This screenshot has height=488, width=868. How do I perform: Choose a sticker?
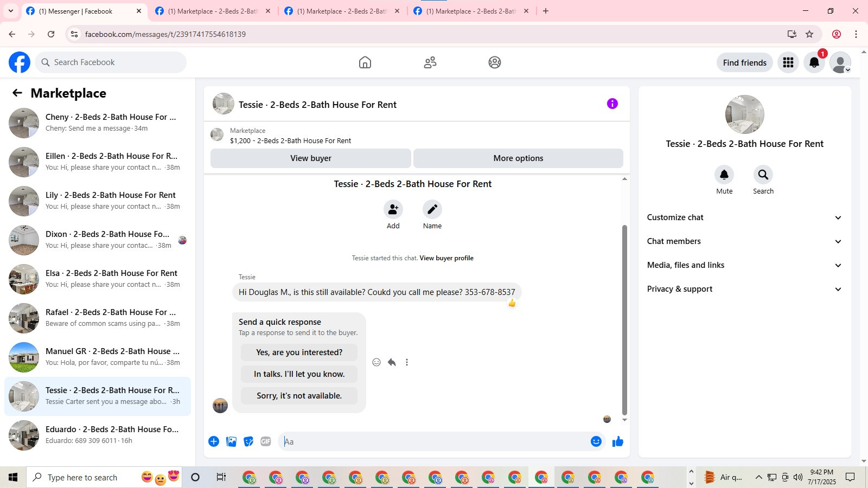coord(248,441)
